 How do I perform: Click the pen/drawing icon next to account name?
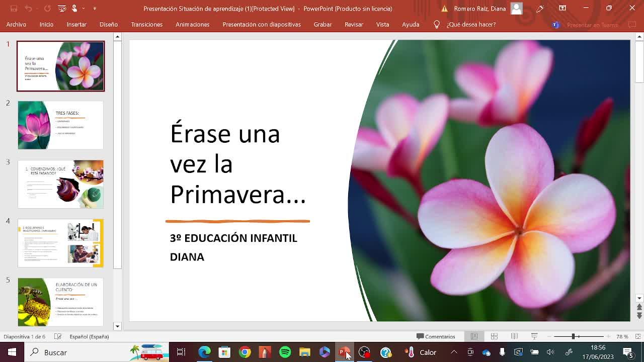540,8
